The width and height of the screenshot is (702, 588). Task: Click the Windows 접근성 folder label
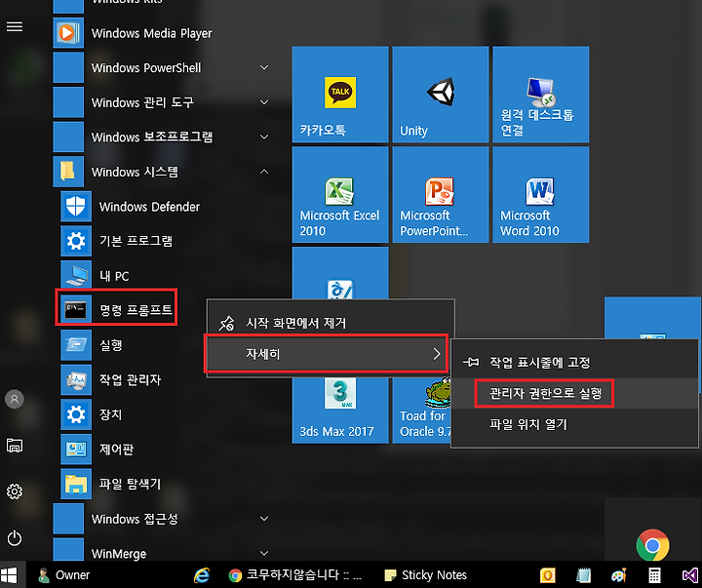click(x=135, y=519)
